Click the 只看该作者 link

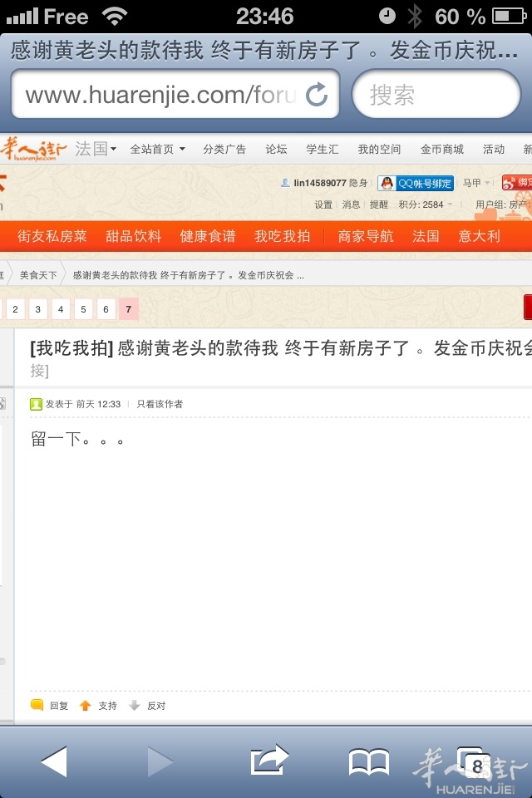pyautogui.click(x=160, y=404)
